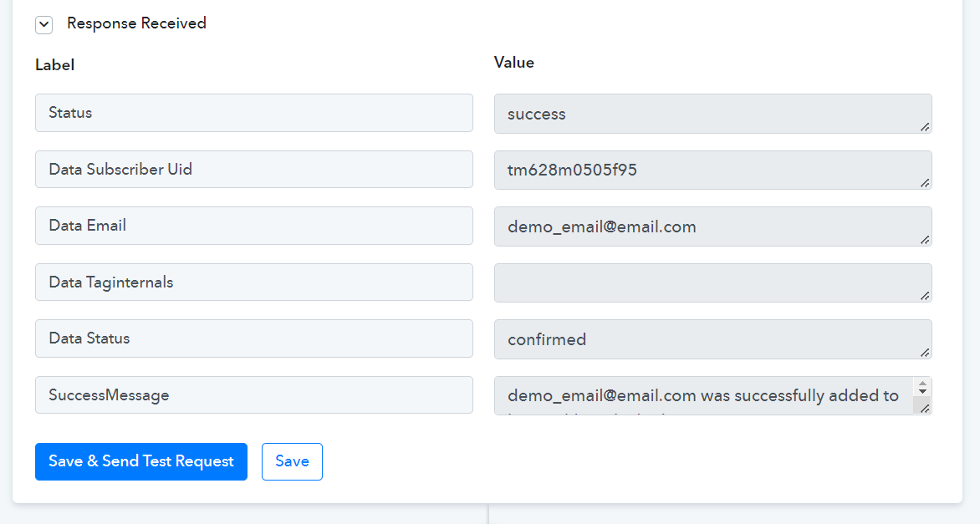Image resolution: width=980 pixels, height=524 pixels.
Task: Click the Data Status label field
Action: coord(253,338)
